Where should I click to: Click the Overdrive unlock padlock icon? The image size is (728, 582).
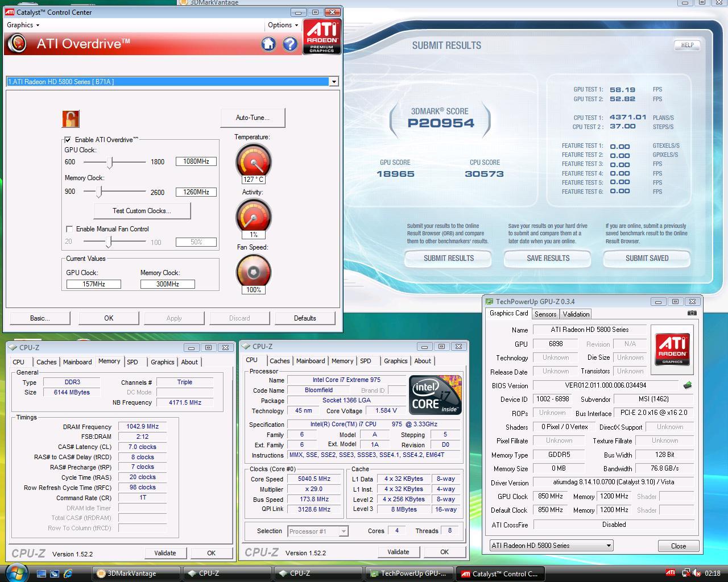coord(71,119)
